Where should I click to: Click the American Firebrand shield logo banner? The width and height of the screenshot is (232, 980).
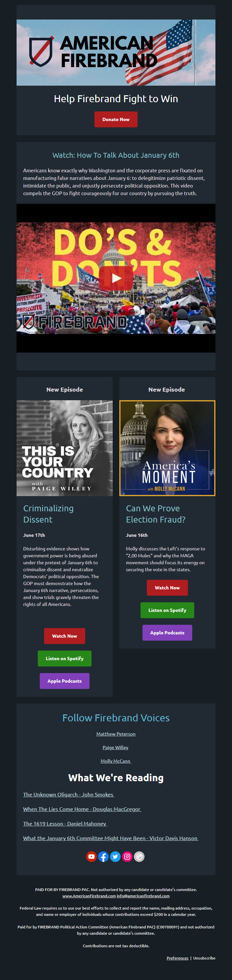pos(116,53)
